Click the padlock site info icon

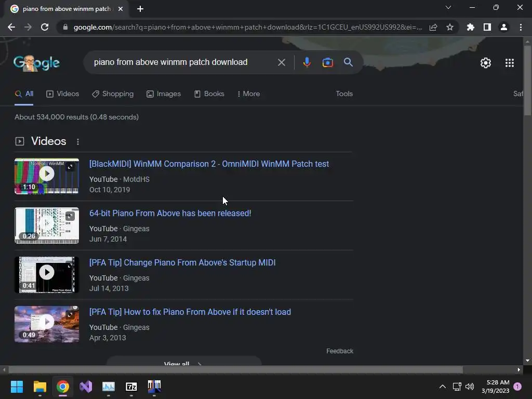pyautogui.click(x=65, y=27)
